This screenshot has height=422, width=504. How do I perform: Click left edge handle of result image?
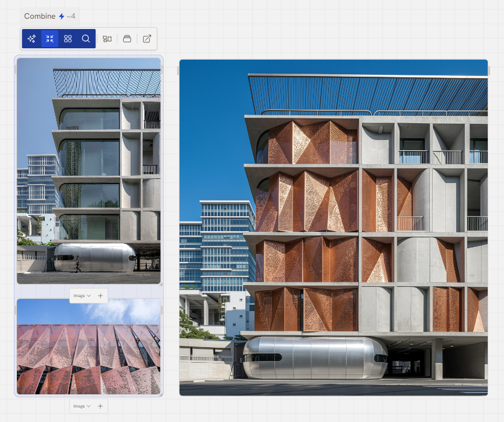pos(178,71)
